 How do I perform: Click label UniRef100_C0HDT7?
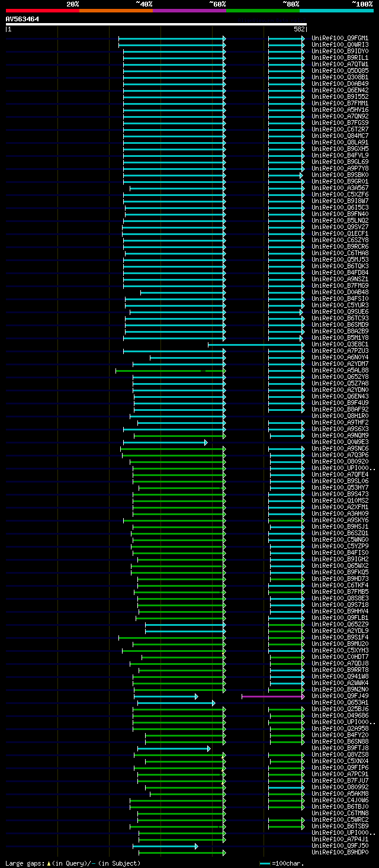click(x=340, y=657)
